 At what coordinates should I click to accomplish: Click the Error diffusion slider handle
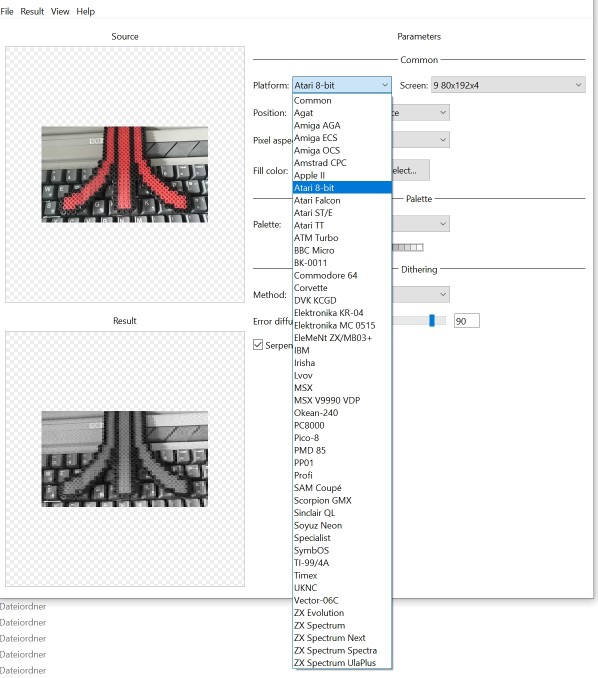coord(432,320)
